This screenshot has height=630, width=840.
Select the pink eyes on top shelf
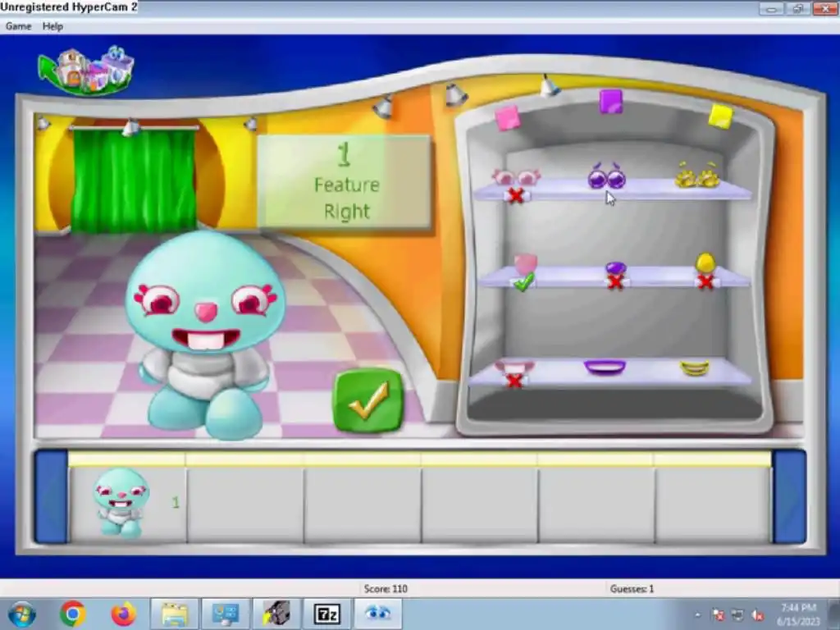[x=516, y=177]
